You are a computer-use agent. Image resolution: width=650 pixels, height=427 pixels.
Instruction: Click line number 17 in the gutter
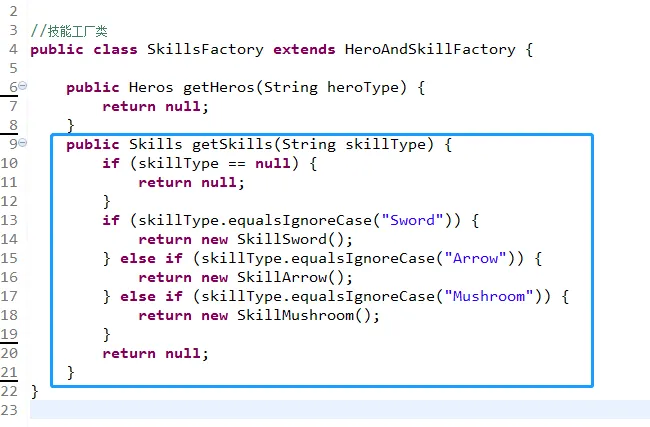coord(9,296)
